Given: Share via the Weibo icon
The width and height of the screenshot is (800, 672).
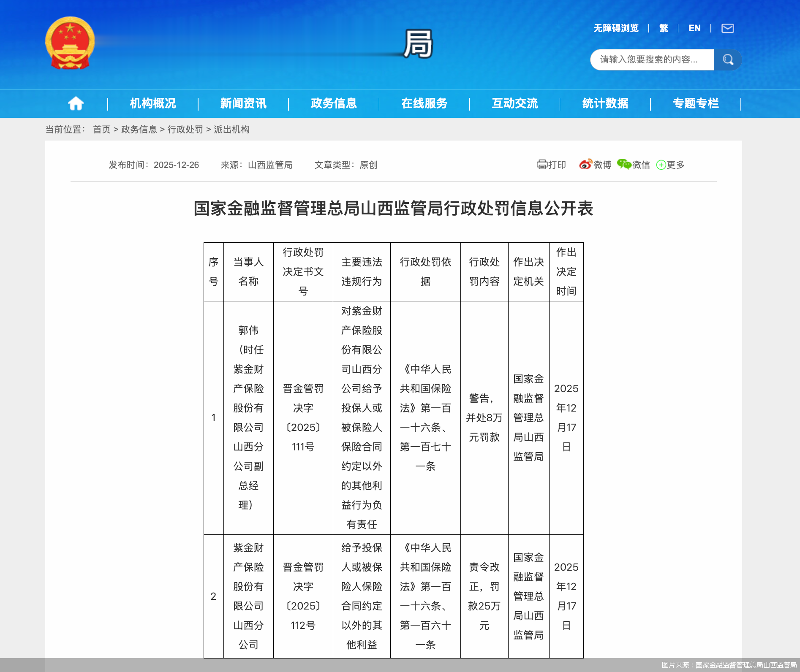Looking at the screenshot, I should coord(585,165).
